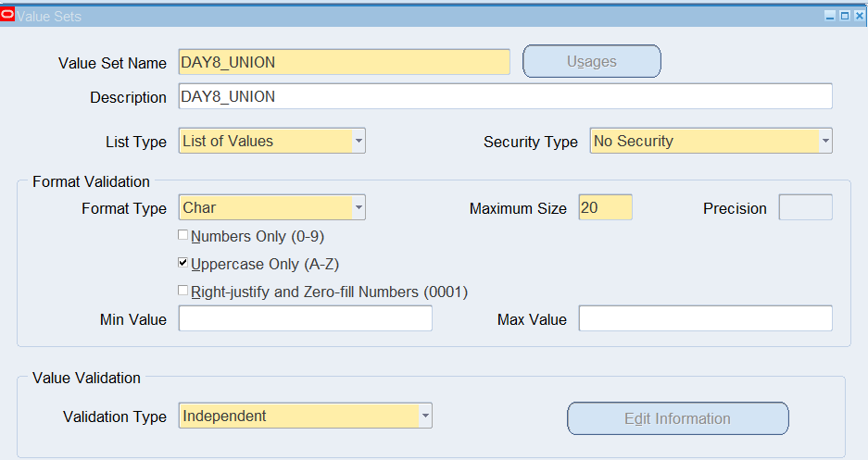The width and height of the screenshot is (868, 460).
Task: Click the Min Value input box
Action: [x=305, y=318]
